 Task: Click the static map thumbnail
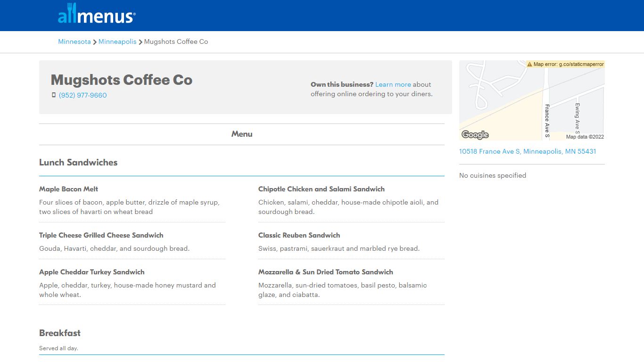(x=532, y=100)
